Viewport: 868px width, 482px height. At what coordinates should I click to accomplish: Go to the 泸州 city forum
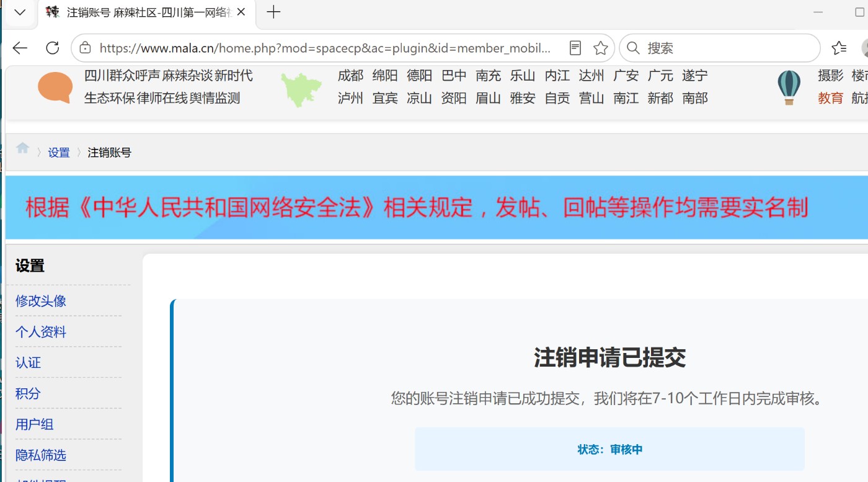point(350,98)
